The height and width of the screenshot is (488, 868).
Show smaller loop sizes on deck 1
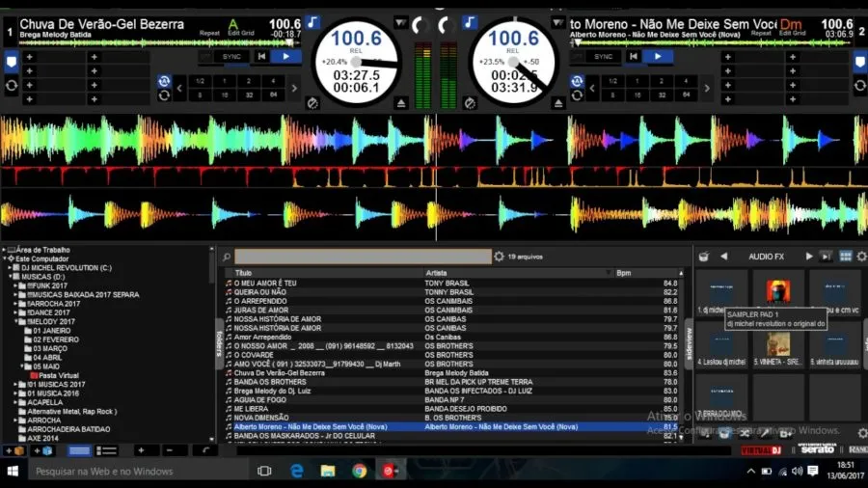tap(179, 88)
